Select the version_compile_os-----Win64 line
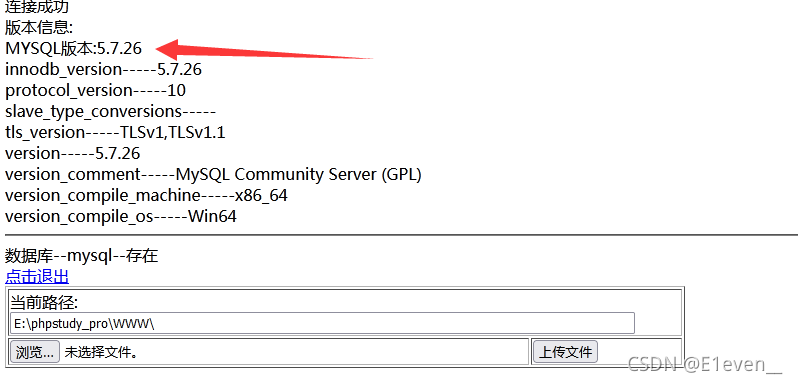The image size is (798, 384). [x=121, y=217]
